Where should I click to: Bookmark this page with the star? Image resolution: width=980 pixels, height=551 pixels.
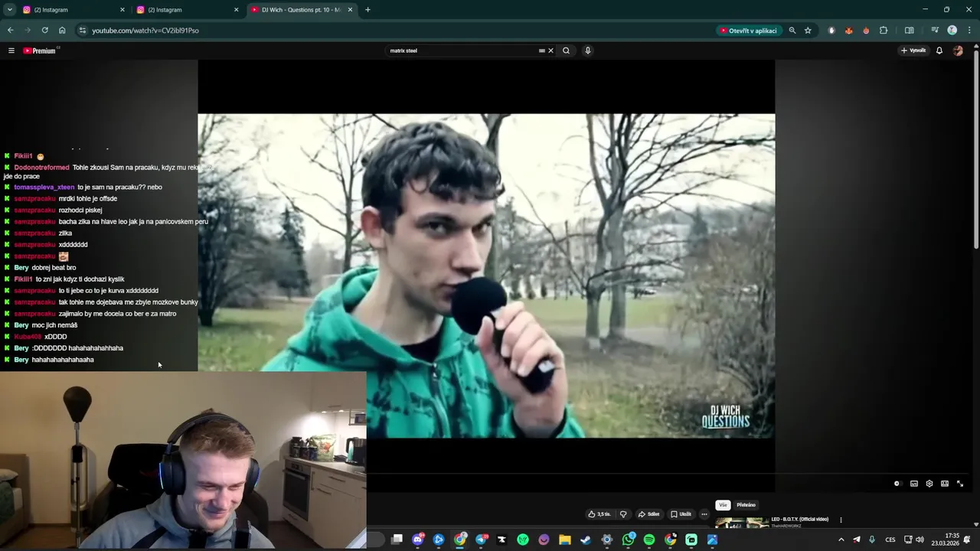point(808,31)
